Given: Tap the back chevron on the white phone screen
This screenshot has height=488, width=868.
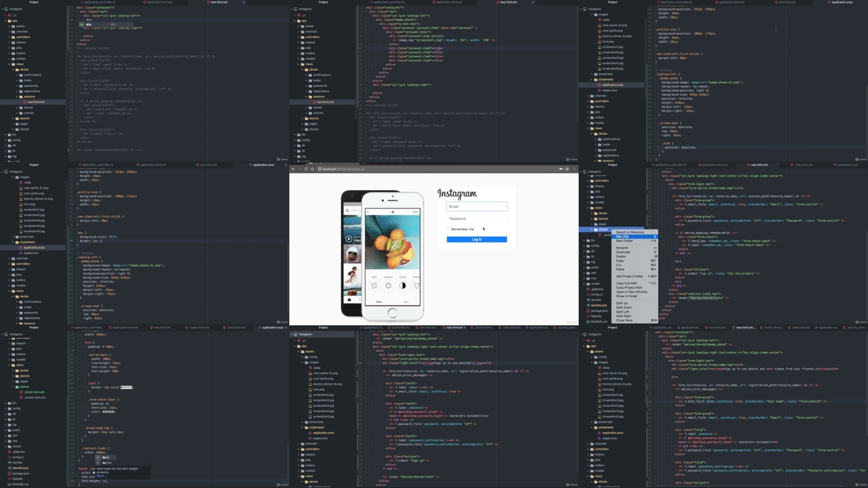Looking at the screenshot, I should [x=367, y=212].
